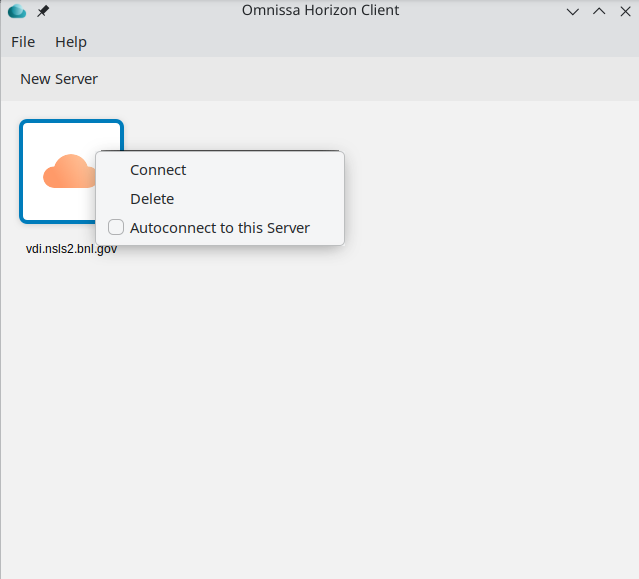Click empty title bar space beside pin icon
The width and height of the screenshot is (639, 579).
[x=130, y=11]
